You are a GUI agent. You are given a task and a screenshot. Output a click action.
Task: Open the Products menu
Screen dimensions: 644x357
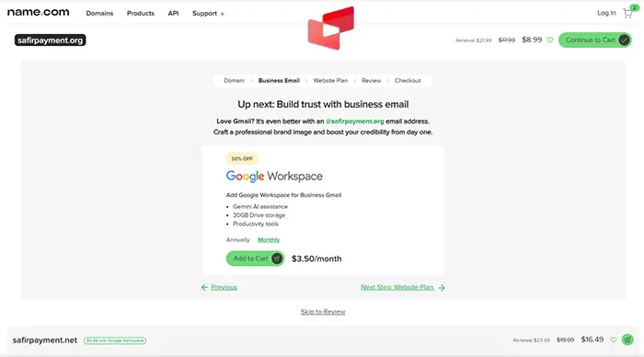pyautogui.click(x=141, y=13)
